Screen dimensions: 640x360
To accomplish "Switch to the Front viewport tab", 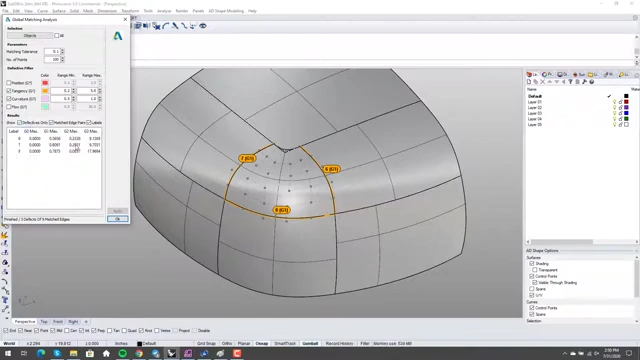I will tap(58, 322).
